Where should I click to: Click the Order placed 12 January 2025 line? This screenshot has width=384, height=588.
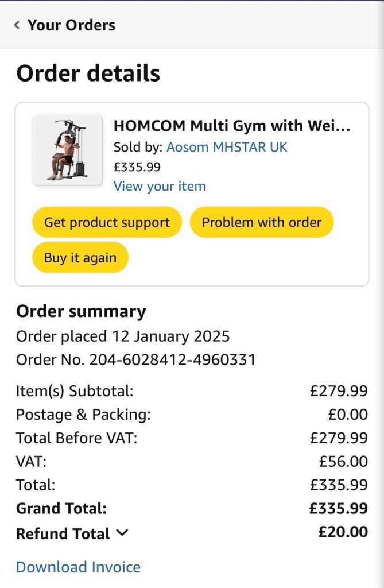tap(123, 336)
